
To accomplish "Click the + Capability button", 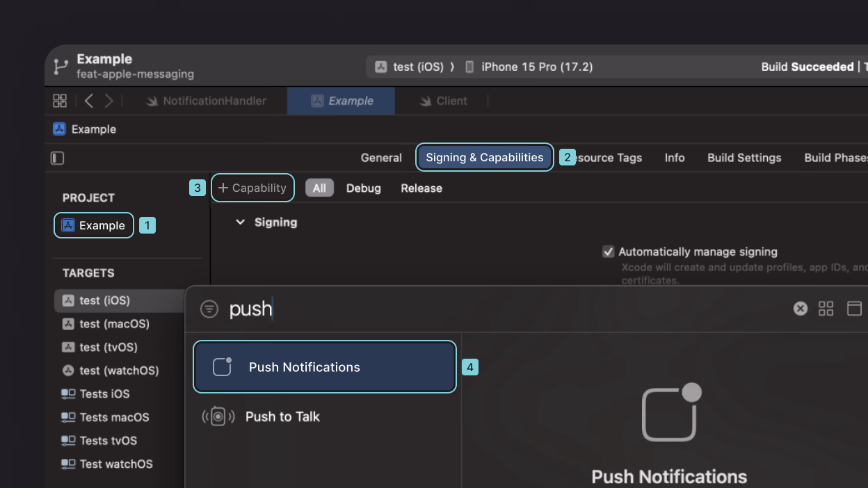I will 252,188.
